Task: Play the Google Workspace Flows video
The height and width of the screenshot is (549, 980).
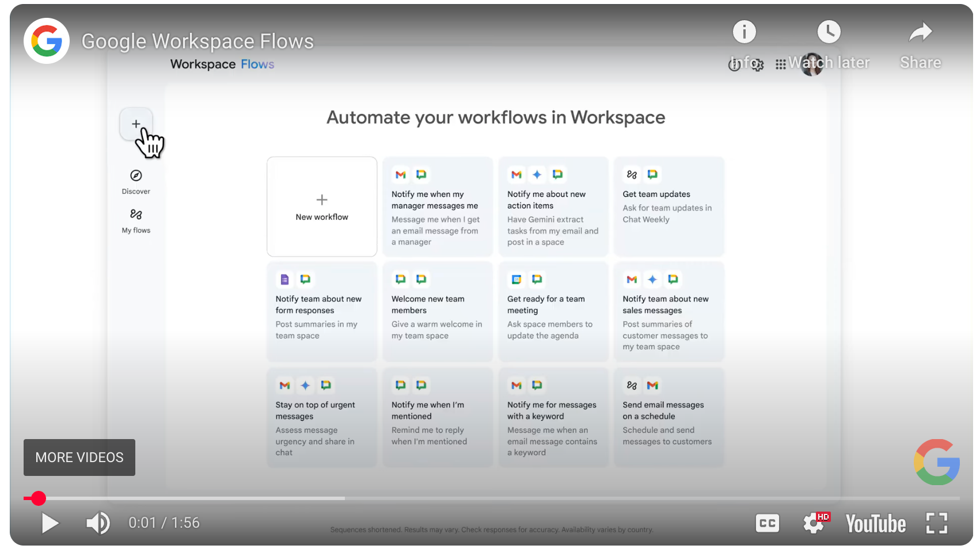Action: pyautogui.click(x=50, y=523)
